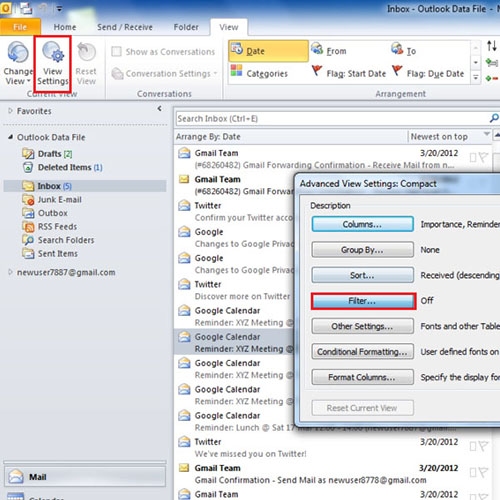Image resolution: width=500 pixels, height=500 pixels.
Task: Collapse the navigation pane with the chevron
Action: pyautogui.click(x=159, y=108)
